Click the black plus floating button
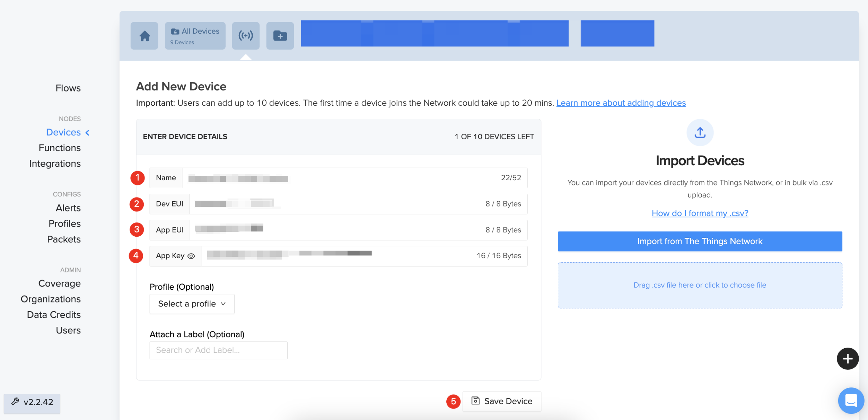The width and height of the screenshot is (868, 420). tap(847, 359)
